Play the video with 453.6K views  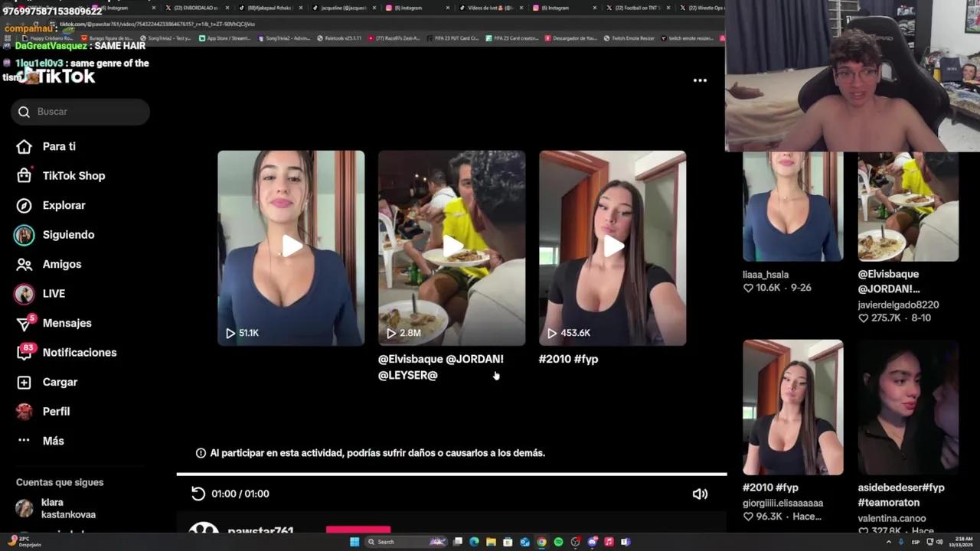(x=612, y=247)
